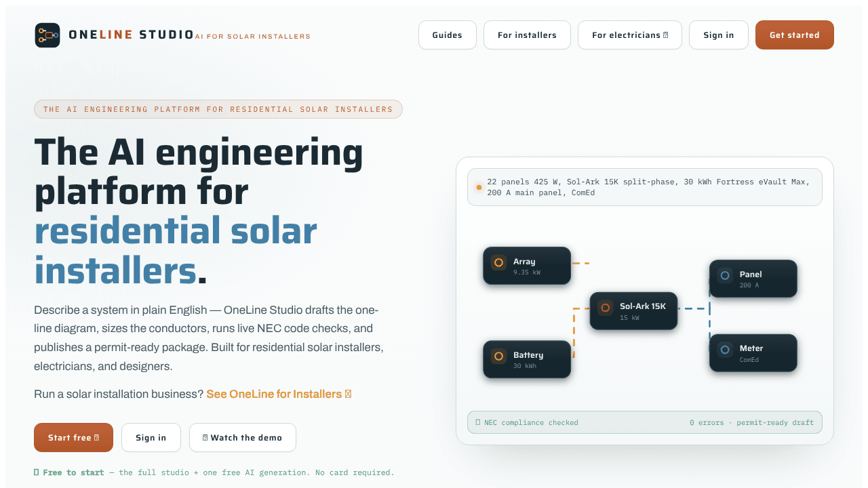Click the Watch the demo button
868x488 pixels.
[243, 438]
